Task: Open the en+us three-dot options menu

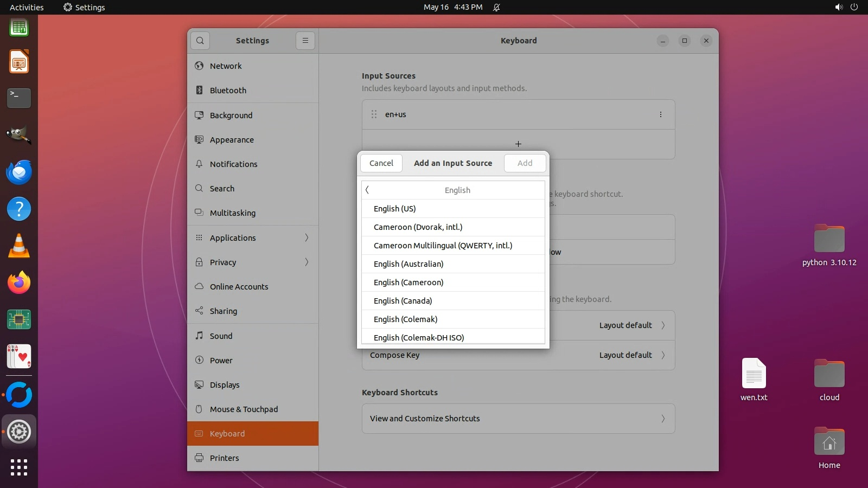Action: 660,114
